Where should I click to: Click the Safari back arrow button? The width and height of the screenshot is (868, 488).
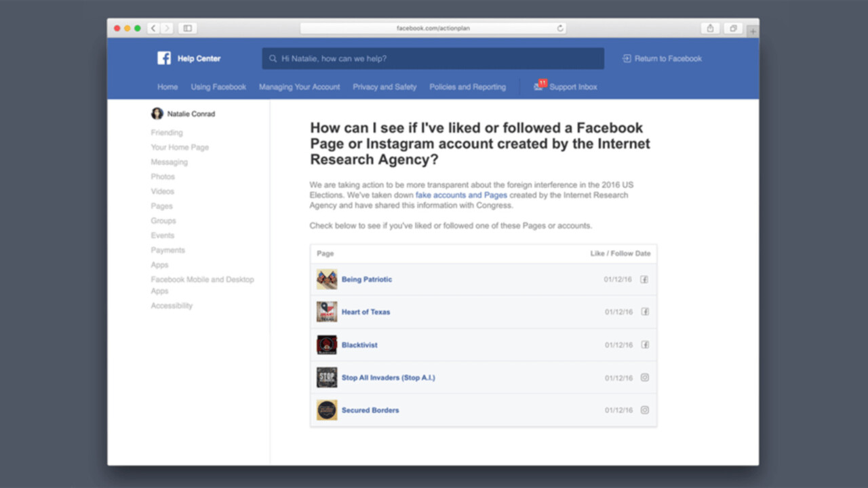point(153,28)
